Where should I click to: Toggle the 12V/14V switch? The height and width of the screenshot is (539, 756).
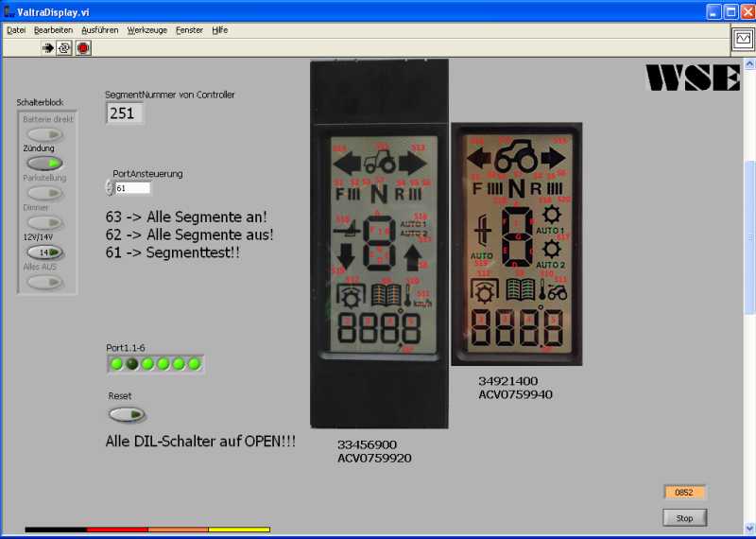pyautogui.click(x=44, y=252)
